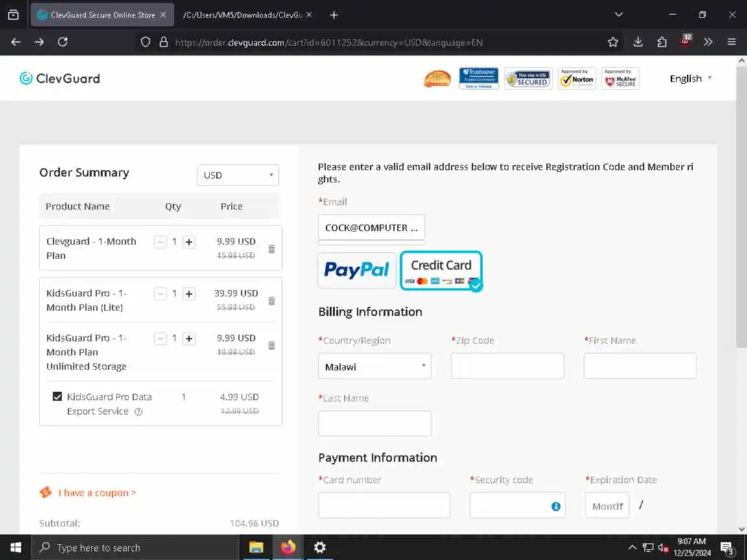Show hidden system tray icons
Viewport: 747px width, 560px height.
[632, 548]
